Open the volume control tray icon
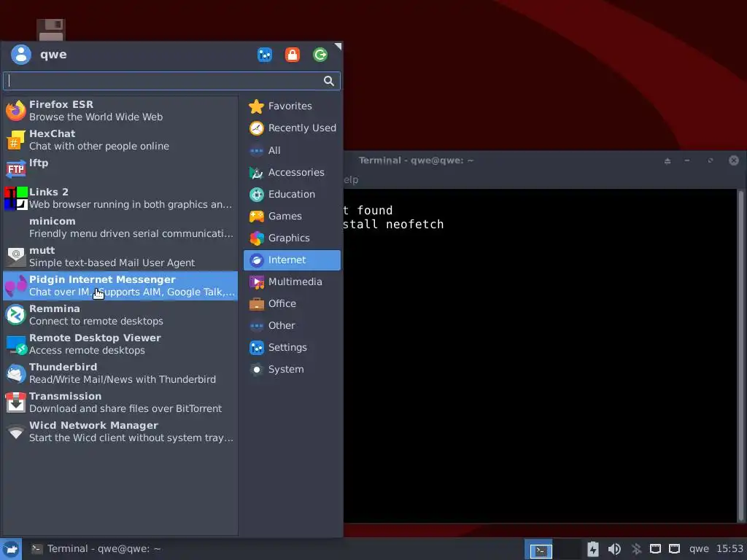The width and height of the screenshot is (747, 560). tap(614, 549)
